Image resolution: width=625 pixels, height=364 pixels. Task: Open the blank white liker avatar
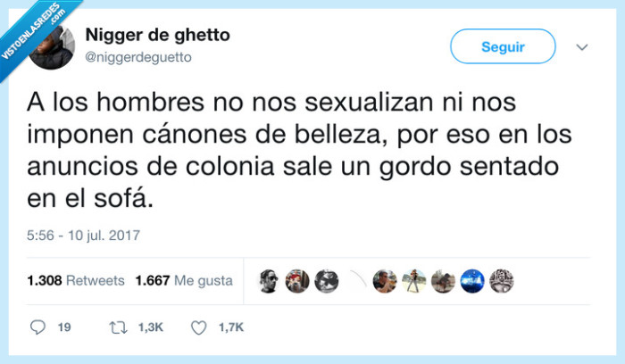(x=355, y=281)
